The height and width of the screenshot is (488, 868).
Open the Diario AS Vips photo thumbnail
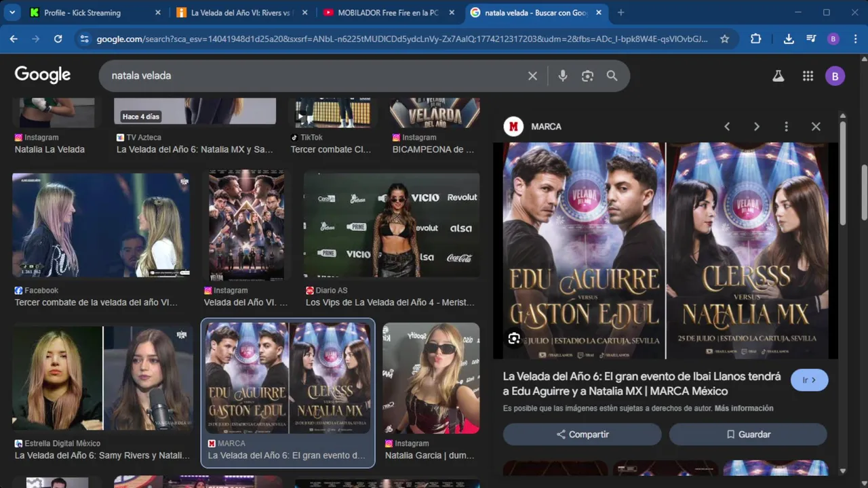coord(391,225)
